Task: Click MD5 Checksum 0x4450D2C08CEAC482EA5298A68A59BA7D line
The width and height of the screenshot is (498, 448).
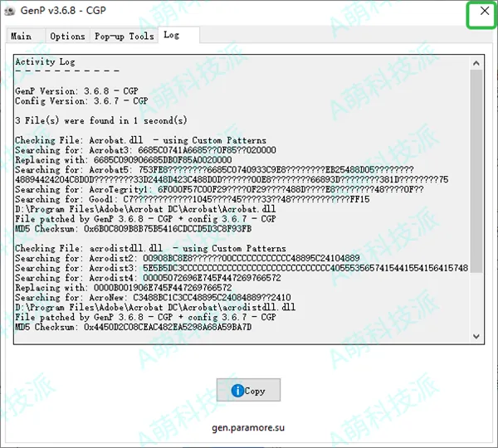Action: click(x=134, y=327)
